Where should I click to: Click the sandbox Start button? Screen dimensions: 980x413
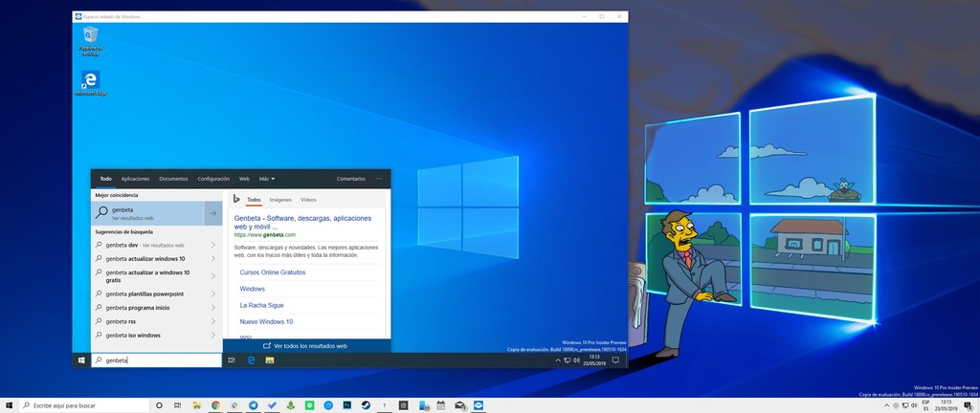pos(81,360)
